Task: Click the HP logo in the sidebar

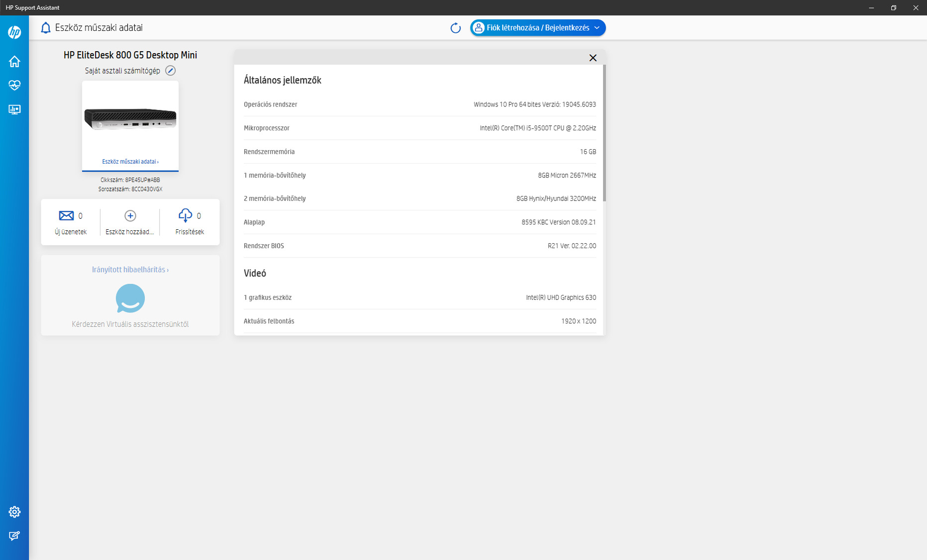Action: (x=14, y=32)
